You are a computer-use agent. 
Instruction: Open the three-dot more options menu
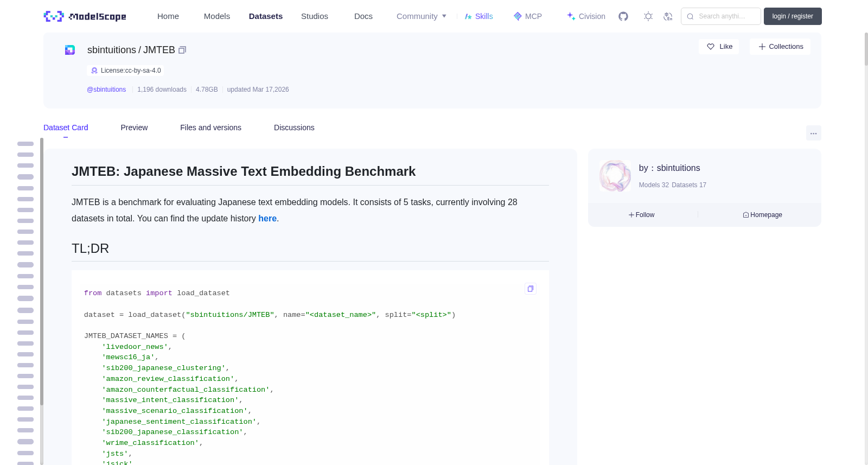coord(813,133)
